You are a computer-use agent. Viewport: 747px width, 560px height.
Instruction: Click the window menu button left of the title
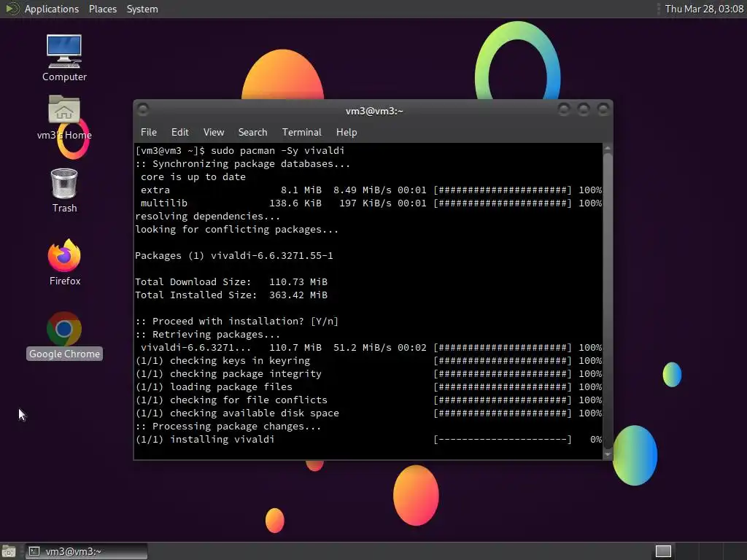coord(142,110)
